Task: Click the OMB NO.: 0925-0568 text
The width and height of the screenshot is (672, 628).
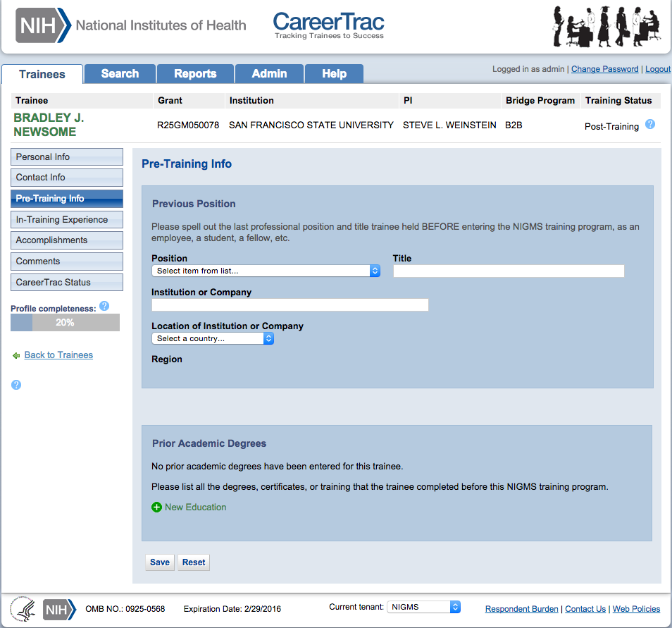Action: (125, 609)
